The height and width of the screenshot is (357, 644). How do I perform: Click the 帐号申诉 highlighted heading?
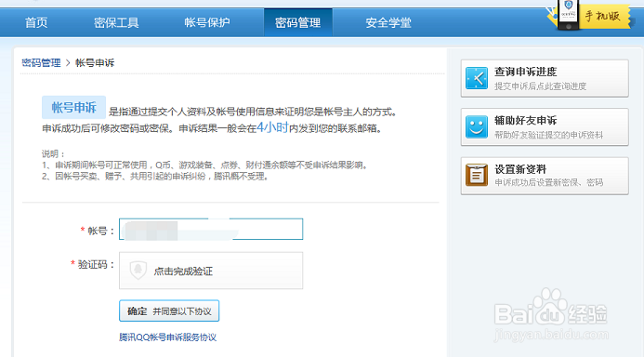point(74,107)
